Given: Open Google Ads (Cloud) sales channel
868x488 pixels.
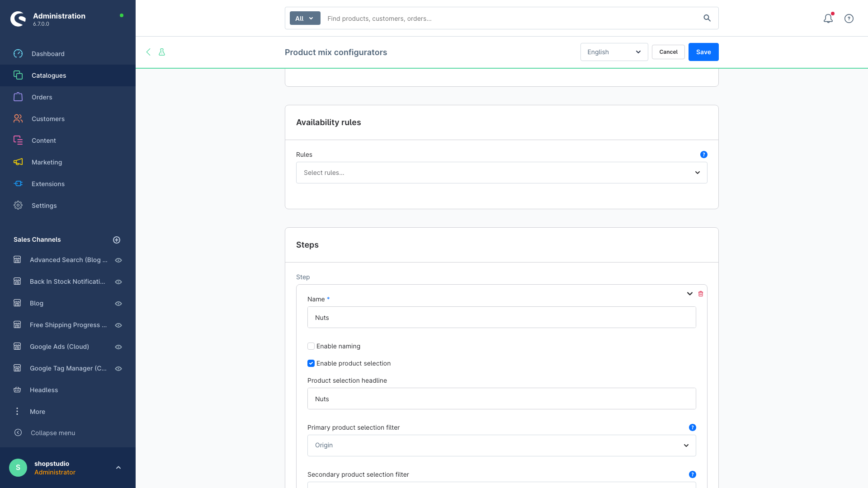Looking at the screenshot, I should tap(59, 347).
